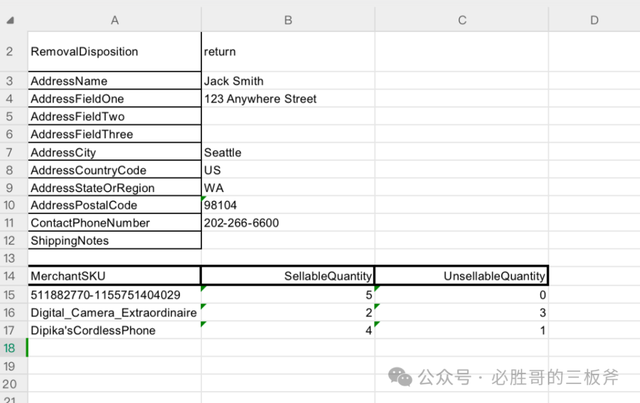The width and height of the screenshot is (640, 403).
Task: Select row 18 header
Action: 9,348
